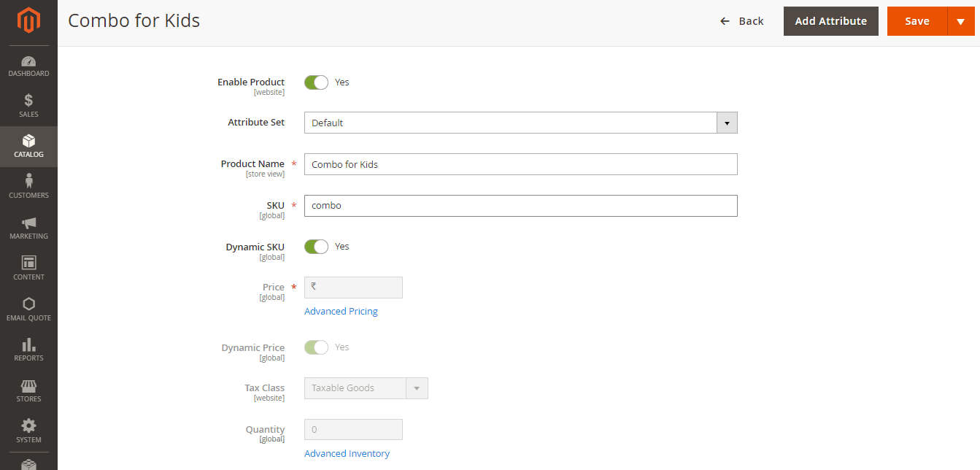
Task: Toggle the Dynamic Price switch
Action: [x=317, y=347]
